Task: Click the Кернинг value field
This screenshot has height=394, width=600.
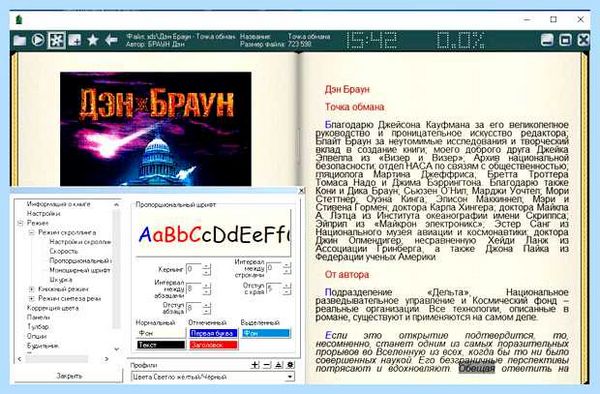Action: coord(194,269)
